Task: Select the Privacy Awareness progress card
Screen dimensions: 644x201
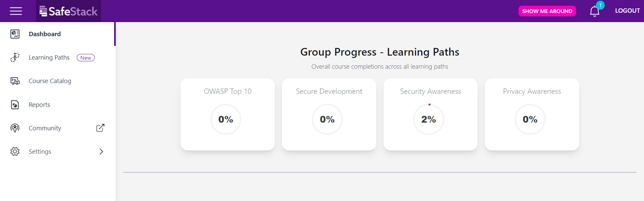Action: 532,114
